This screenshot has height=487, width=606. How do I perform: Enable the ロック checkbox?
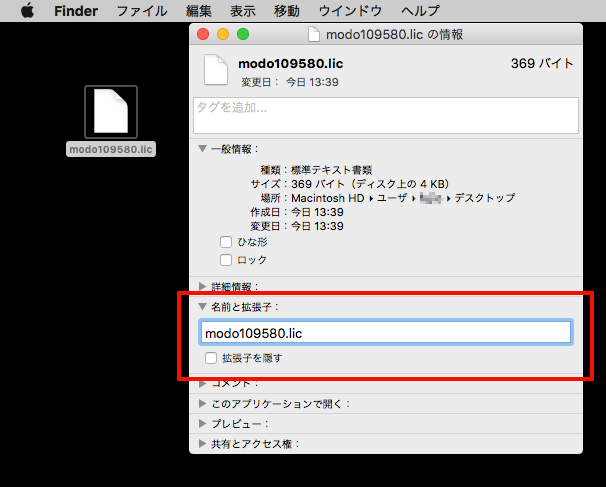click(226, 260)
